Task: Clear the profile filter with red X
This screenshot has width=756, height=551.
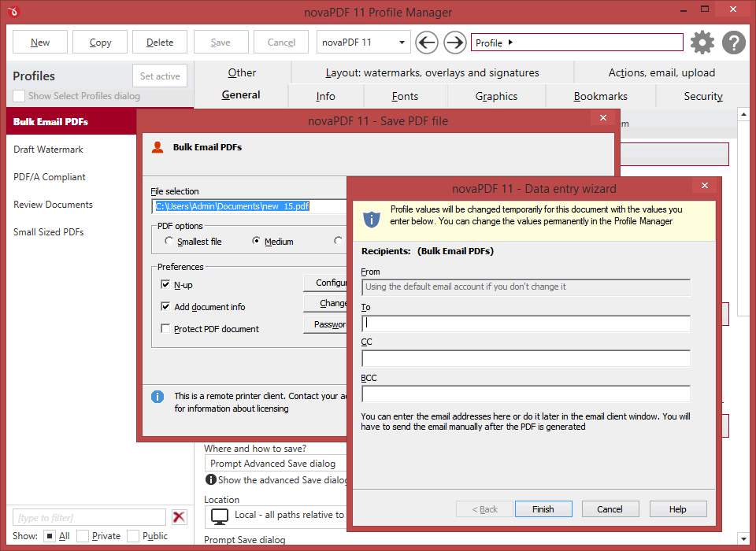Action: click(179, 517)
